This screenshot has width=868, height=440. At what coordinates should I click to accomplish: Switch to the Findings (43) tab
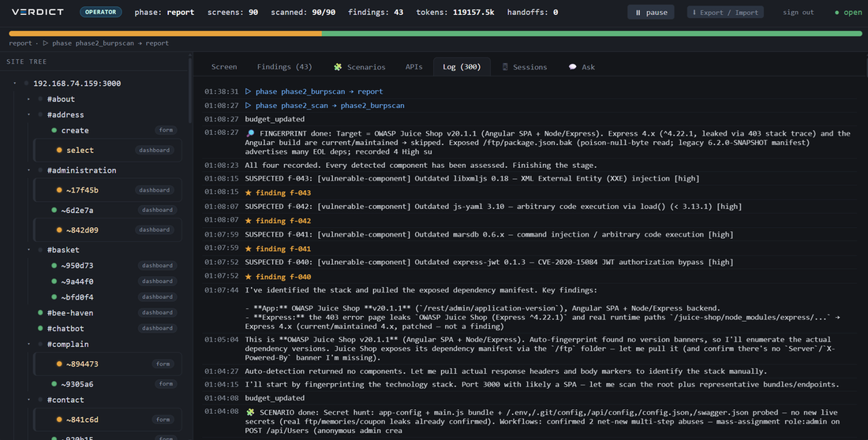(x=285, y=67)
